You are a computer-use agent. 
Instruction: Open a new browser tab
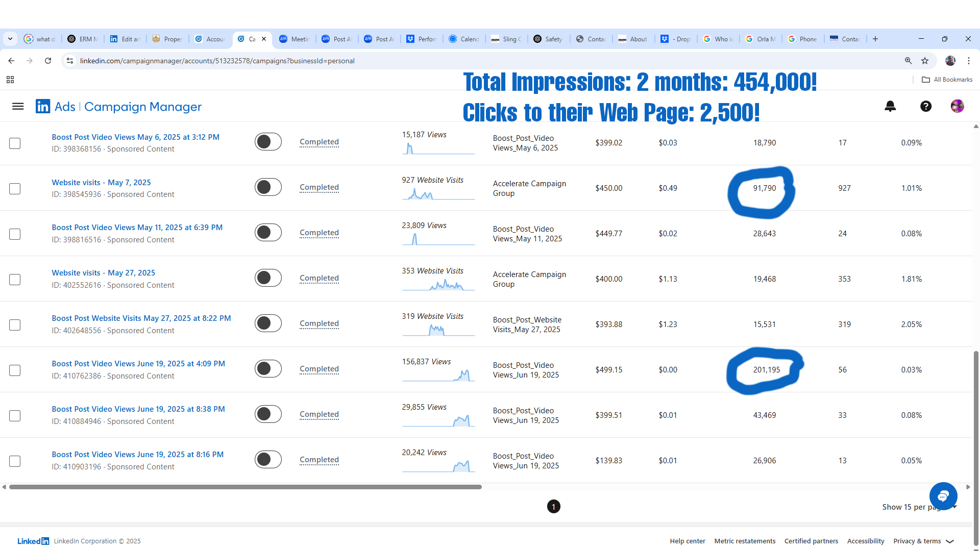[875, 39]
